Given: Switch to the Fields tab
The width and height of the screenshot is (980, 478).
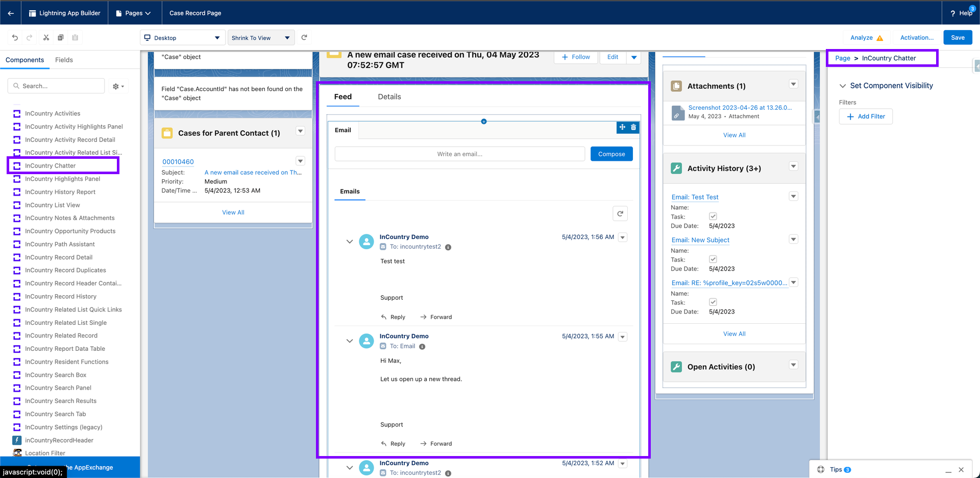Looking at the screenshot, I should coord(64,60).
